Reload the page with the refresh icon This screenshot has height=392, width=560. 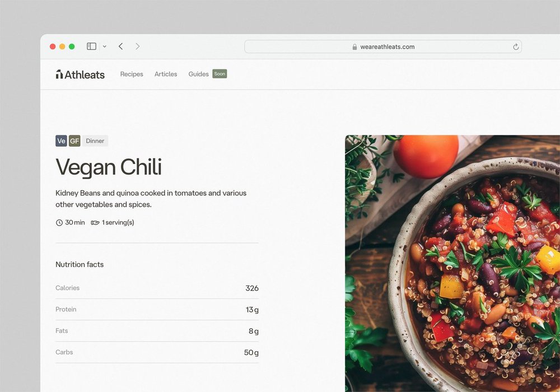tap(516, 47)
